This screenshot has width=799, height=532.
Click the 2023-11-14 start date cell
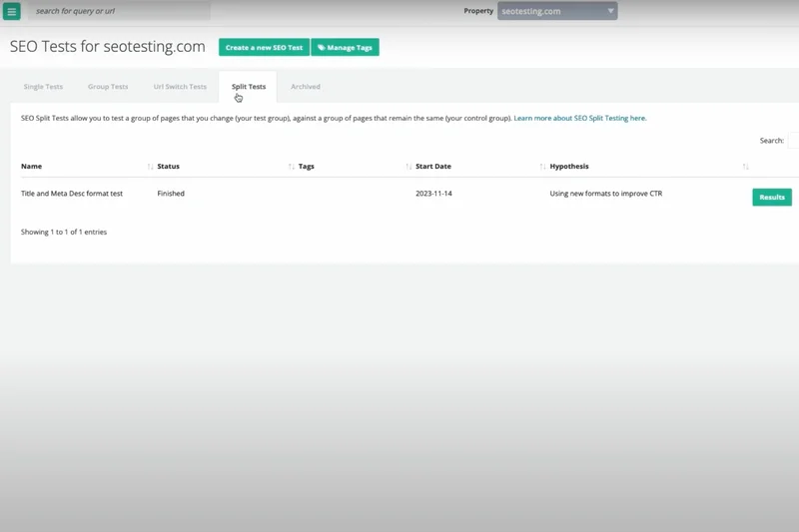click(x=433, y=194)
